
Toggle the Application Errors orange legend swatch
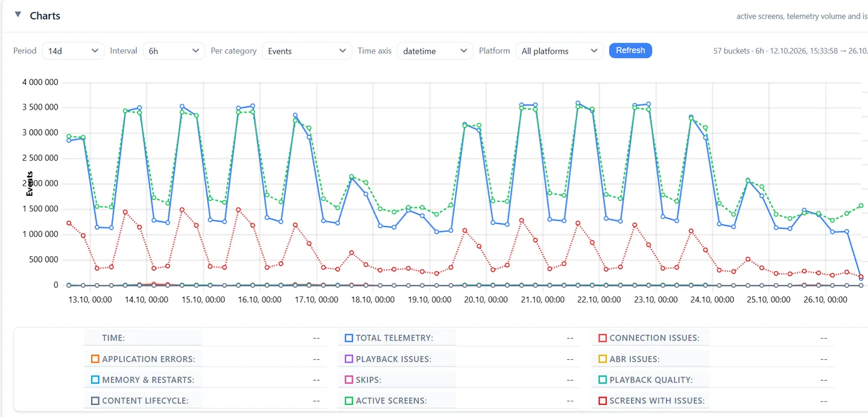point(95,359)
